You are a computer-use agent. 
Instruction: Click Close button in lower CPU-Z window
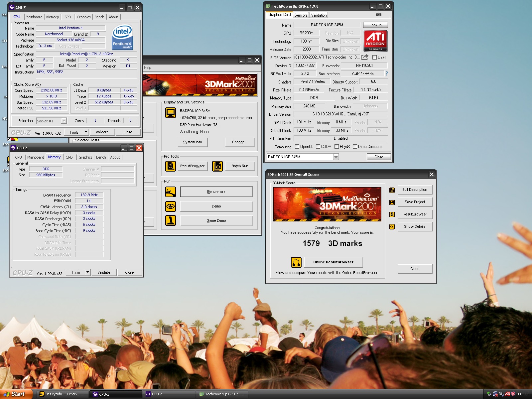[x=129, y=272]
